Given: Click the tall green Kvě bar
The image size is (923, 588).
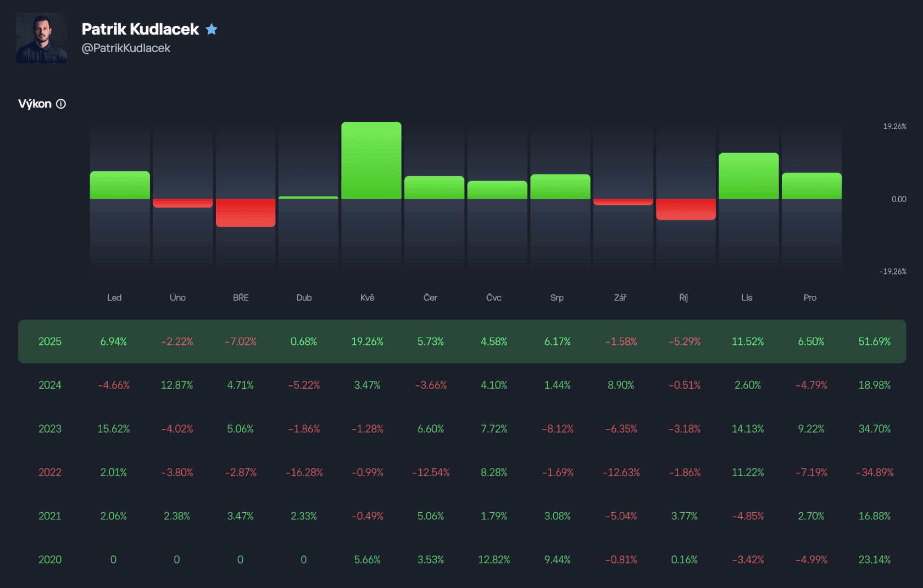Looking at the screenshot, I should 371,160.
